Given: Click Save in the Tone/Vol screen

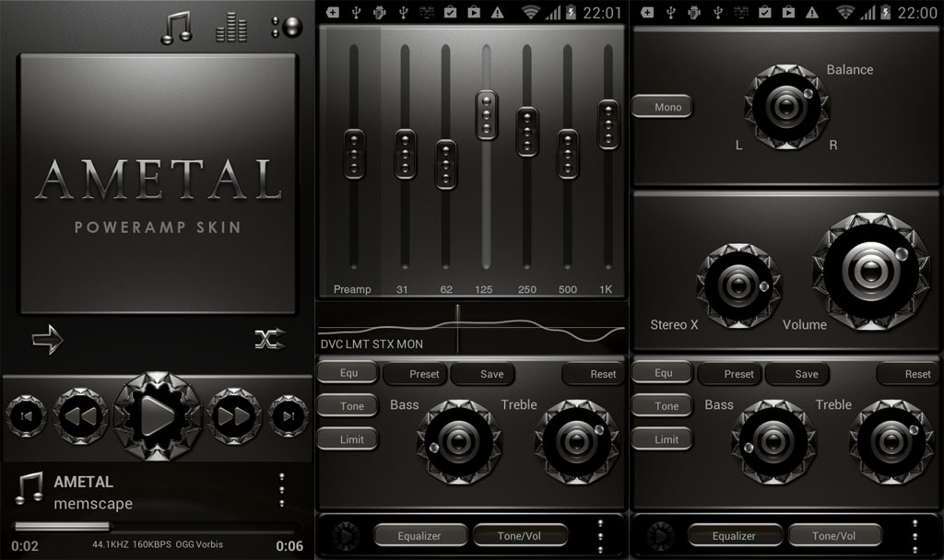Looking at the screenshot, I should click(x=798, y=374).
